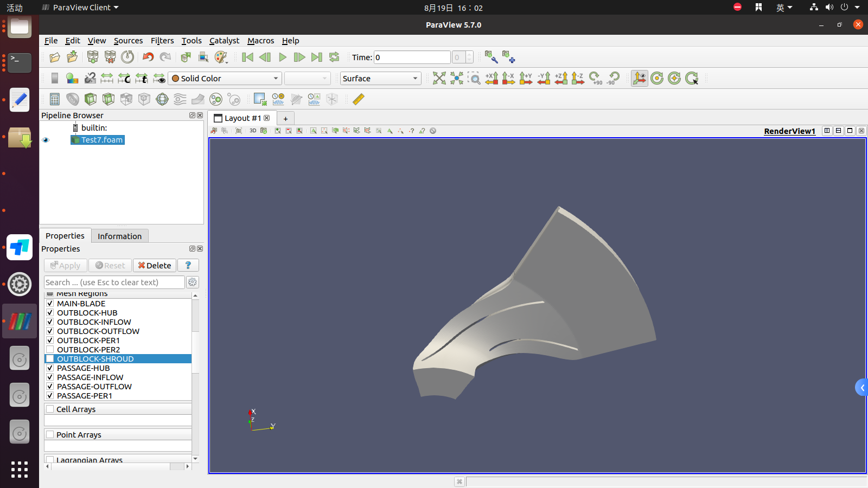Image resolution: width=868 pixels, height=488 pixels.
Task: Enable the OUTBLOCK-PER2 checkbox
Action: point(50,350)
